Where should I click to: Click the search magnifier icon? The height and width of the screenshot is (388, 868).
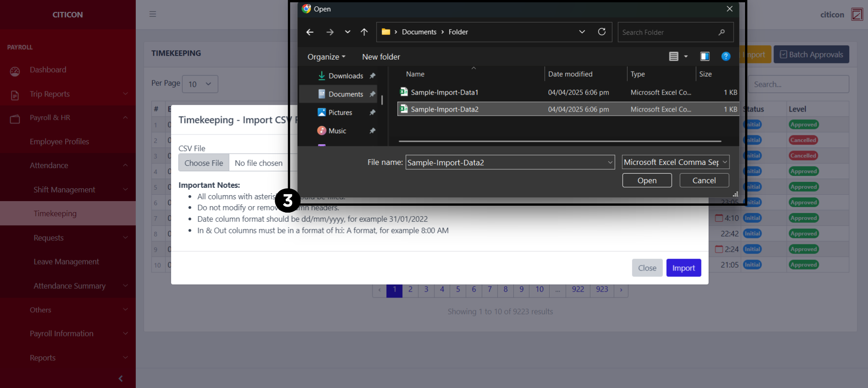(x=722, y=32)
